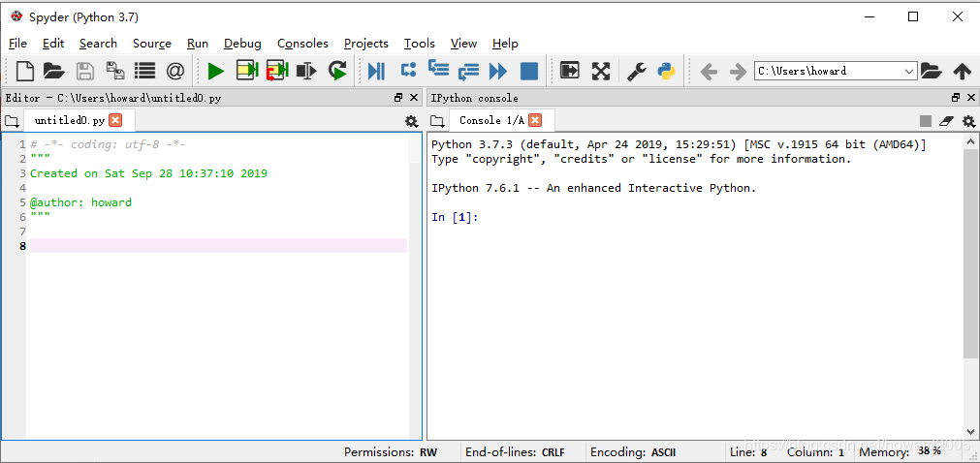Maximize current pane icon
Screen dimensions: 980x463
click(569, 71)
